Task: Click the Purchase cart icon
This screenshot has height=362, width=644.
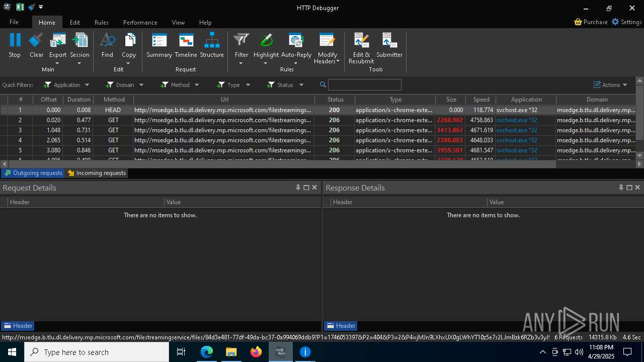Action: click(578, 22)
